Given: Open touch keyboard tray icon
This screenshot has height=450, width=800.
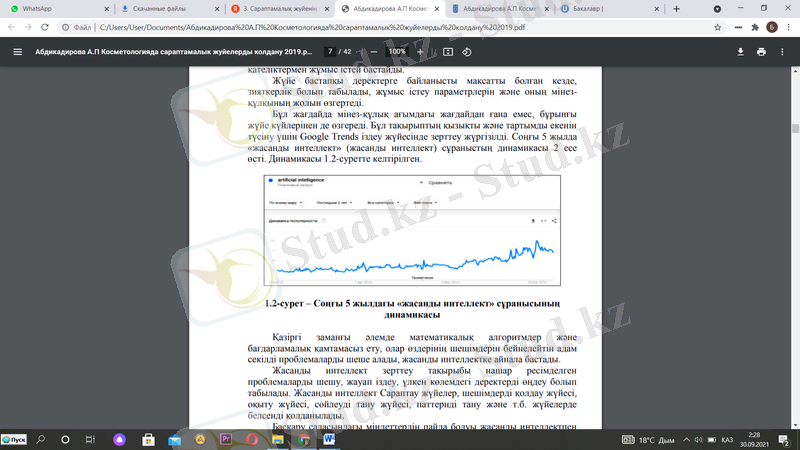Looking at the screenshot, I should pyautogui.click(x=628, y=439).
